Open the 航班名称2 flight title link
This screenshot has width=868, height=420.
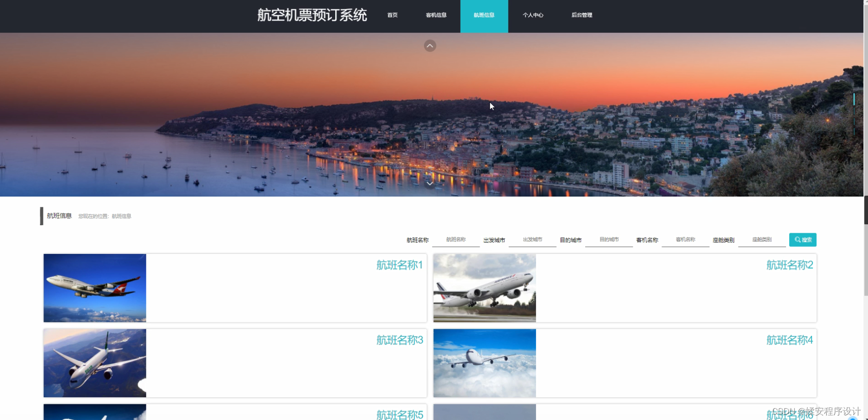tap(789, 265)
